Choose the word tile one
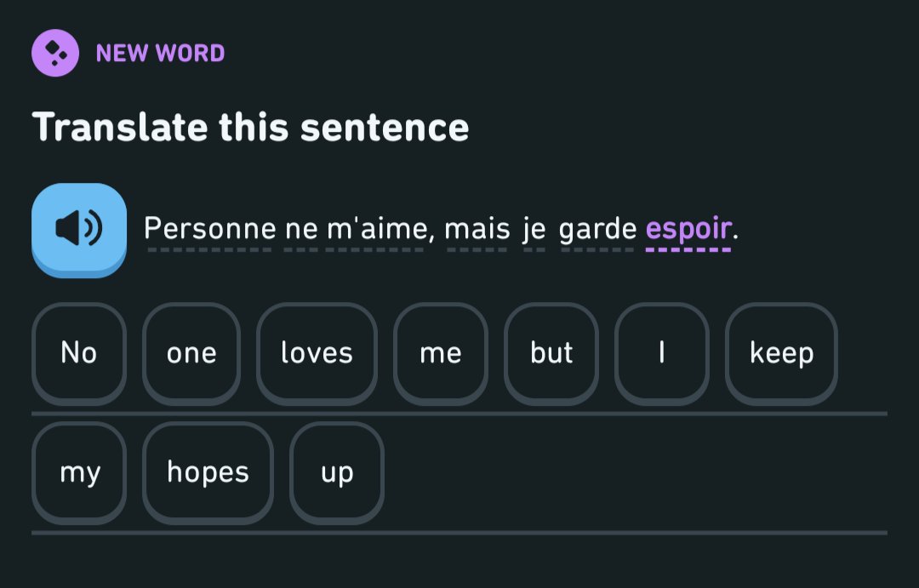This screenshot has width=919, height=588. 191,352
